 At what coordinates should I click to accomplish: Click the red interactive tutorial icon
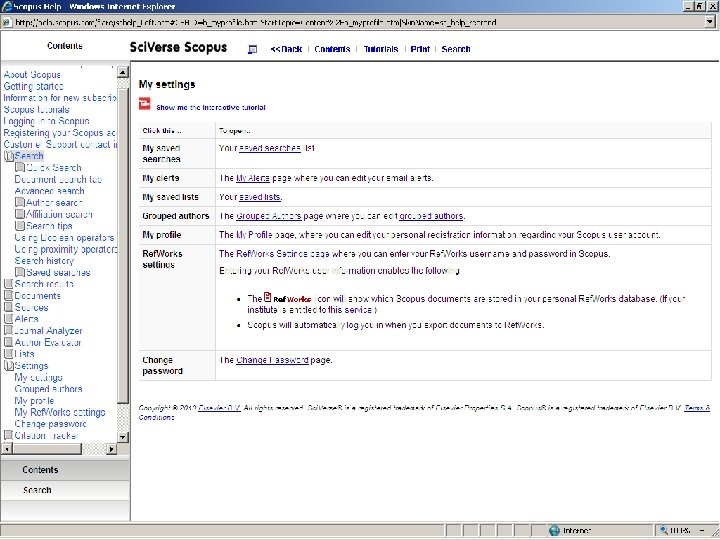pyautogui.click(x=145, y=104)
